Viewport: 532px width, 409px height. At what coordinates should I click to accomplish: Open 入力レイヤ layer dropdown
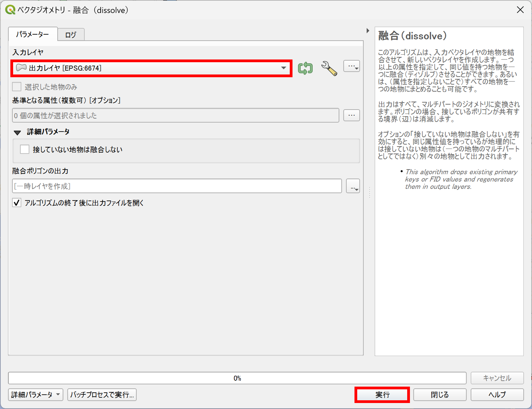151,68
